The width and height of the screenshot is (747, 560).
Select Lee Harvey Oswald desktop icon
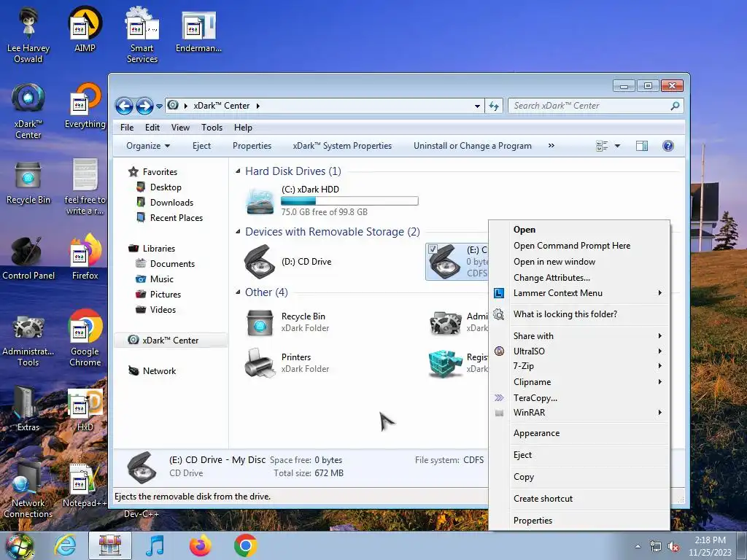pyautogui.click(x=28, y=34)
